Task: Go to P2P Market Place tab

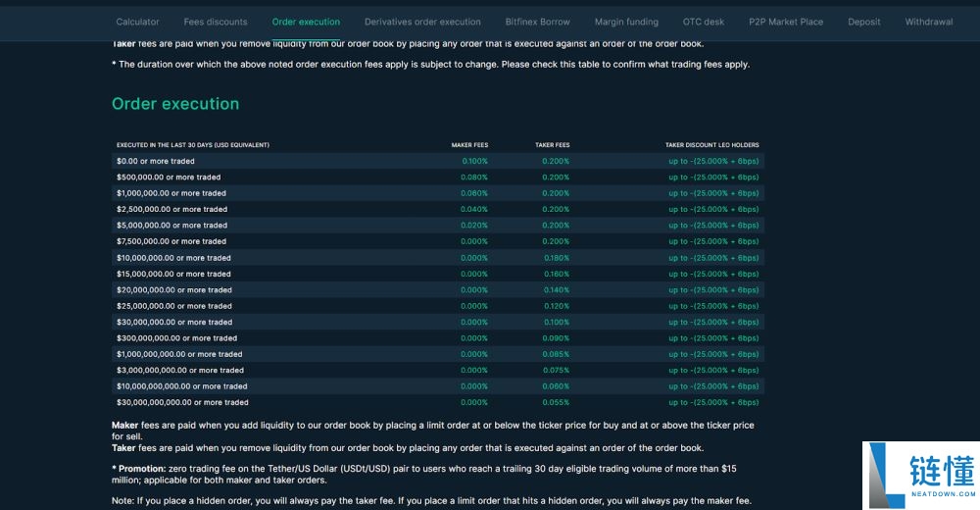Action: click(786, 22)
